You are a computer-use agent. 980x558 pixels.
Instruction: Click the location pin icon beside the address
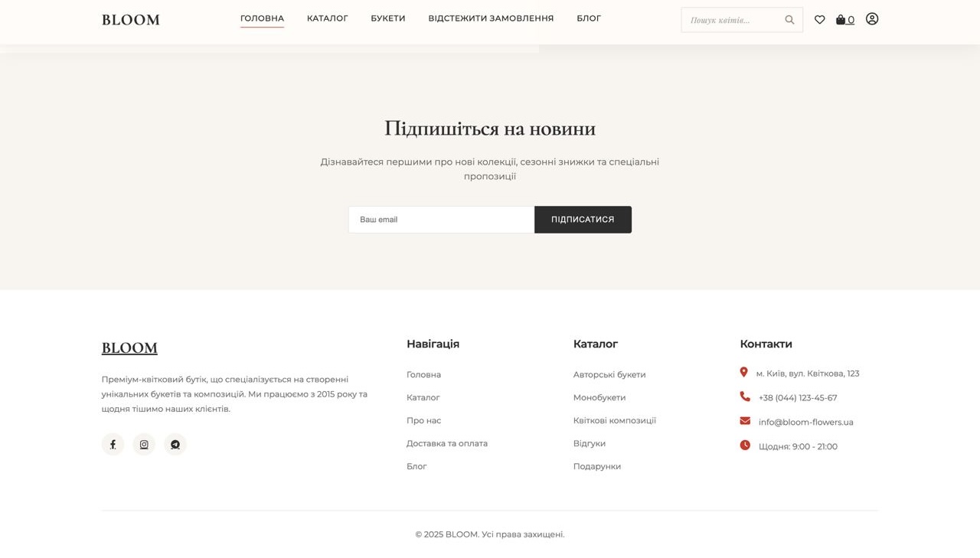click(743, 372)
